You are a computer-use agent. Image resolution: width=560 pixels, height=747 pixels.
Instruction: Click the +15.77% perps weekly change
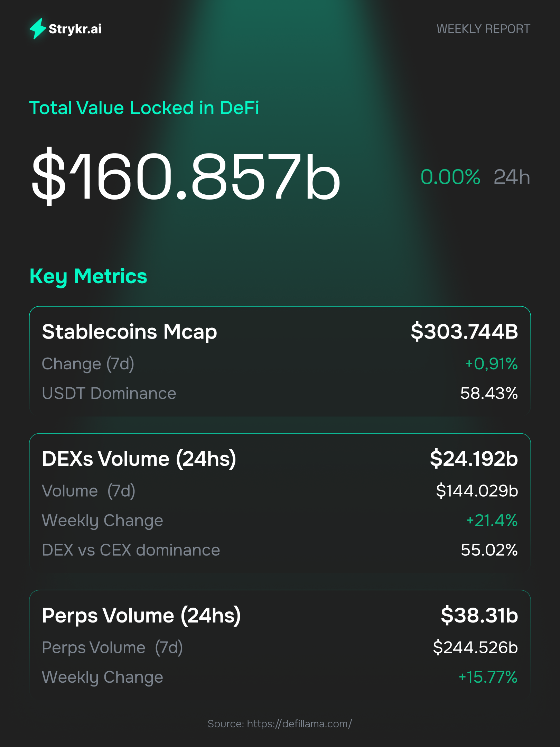tap(488, 677)
